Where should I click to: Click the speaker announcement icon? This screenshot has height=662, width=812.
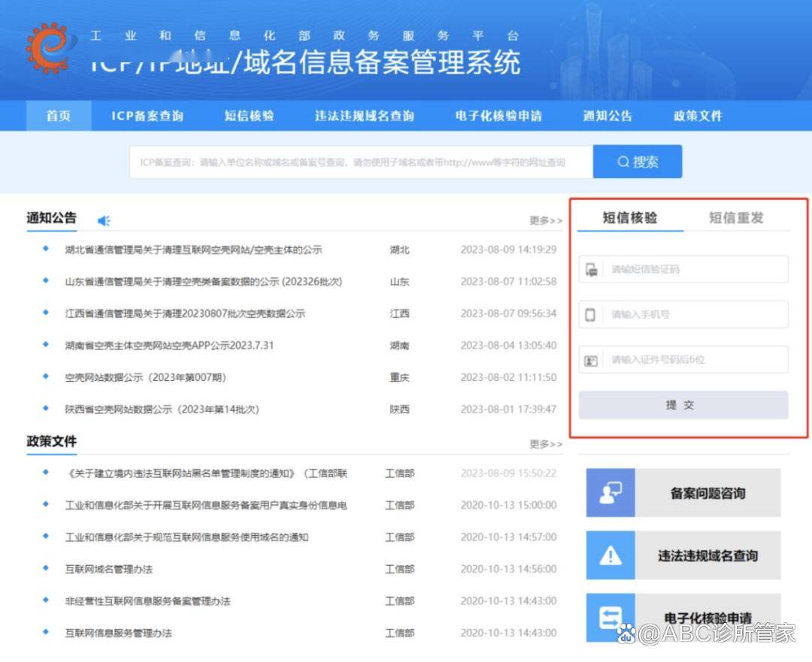104,221
